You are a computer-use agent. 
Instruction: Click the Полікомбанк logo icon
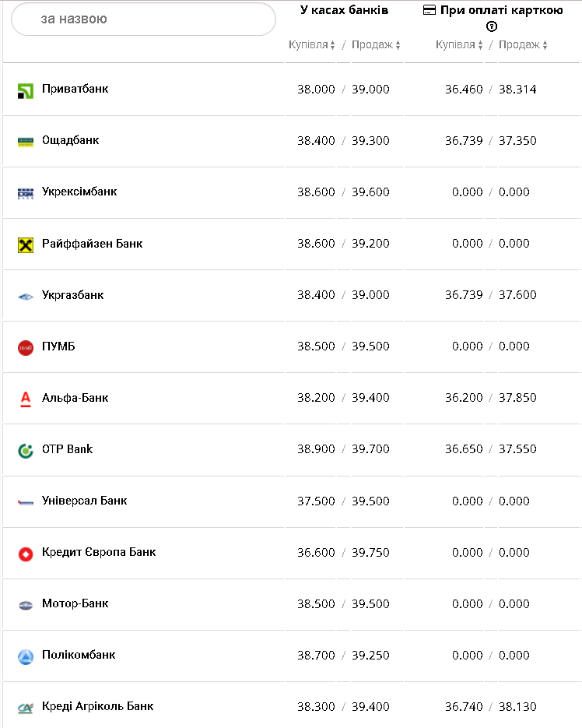click(26, 656)
